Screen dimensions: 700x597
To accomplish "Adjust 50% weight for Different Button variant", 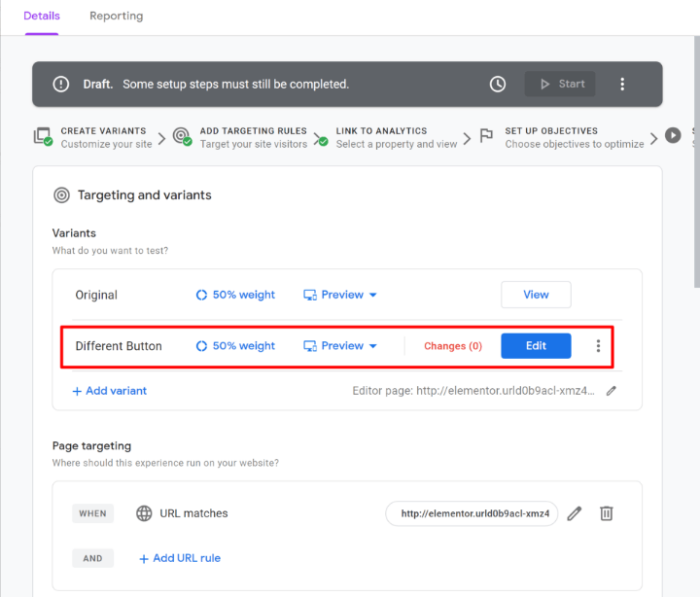I will [235, 346].
